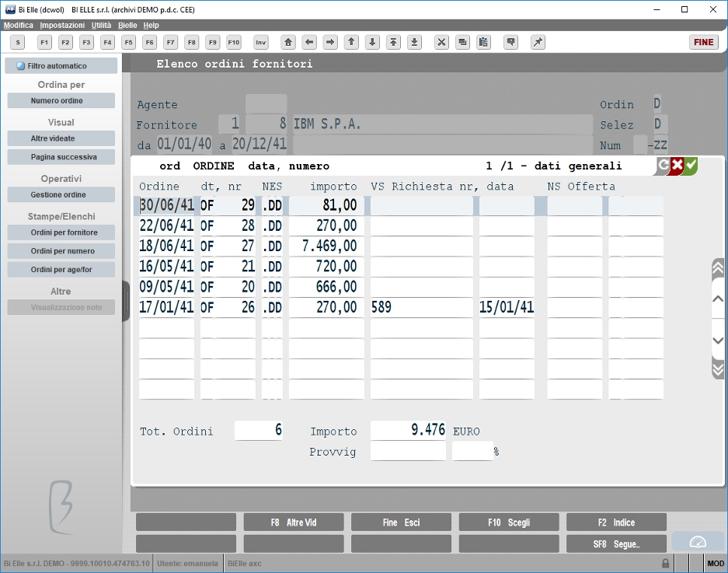728x573 pixels.
Task: Select the order row dated 18/06/41
Action: 401,246
